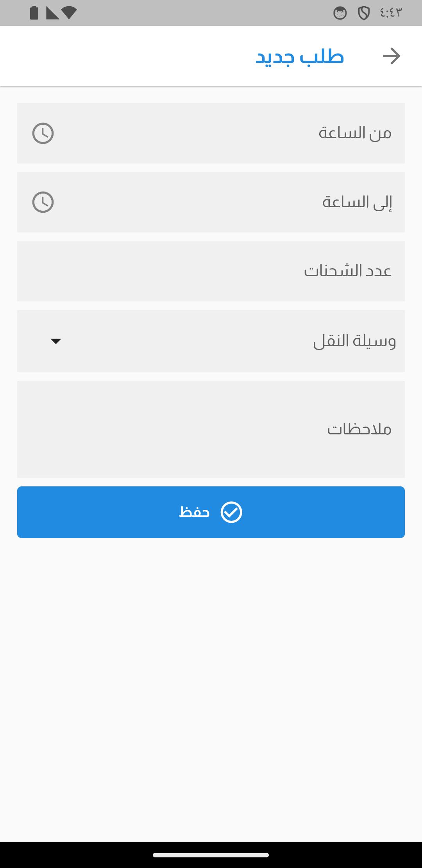
Task: Expand the 'وسيلة النقل' dropdown arrow
Action: [x=56, y=341]
